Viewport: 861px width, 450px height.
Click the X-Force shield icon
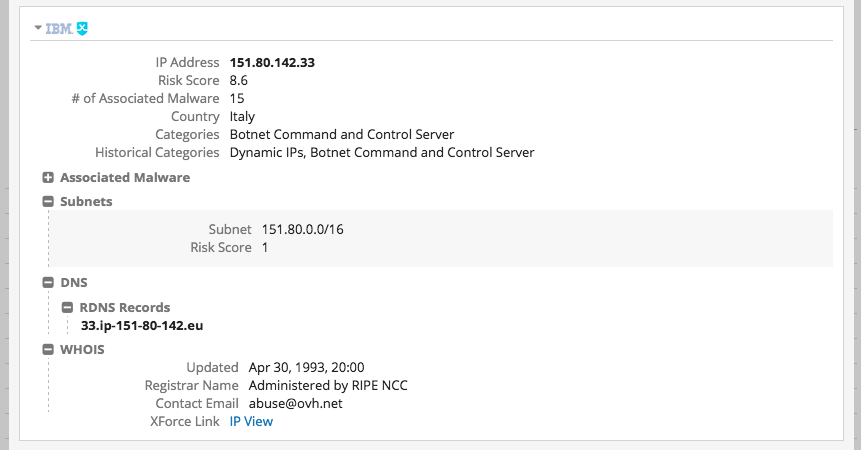[x=82, y=28]
